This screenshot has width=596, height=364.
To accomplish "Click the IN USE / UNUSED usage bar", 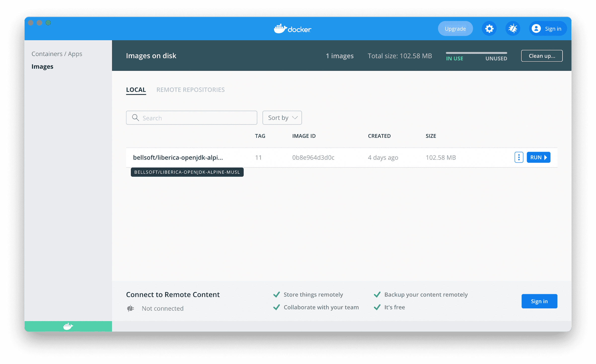I will (476, 53).
